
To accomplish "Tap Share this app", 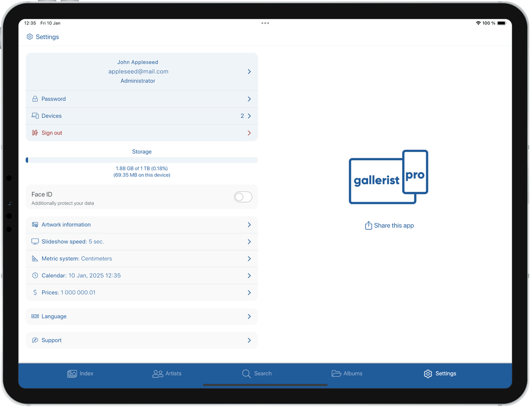I will pyautogui.click(x=389, y=225).
